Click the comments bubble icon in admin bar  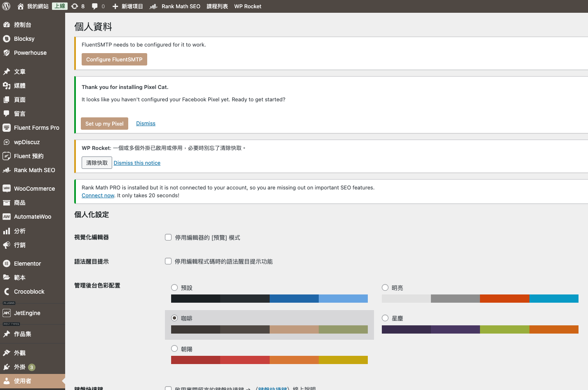[95, 6]
